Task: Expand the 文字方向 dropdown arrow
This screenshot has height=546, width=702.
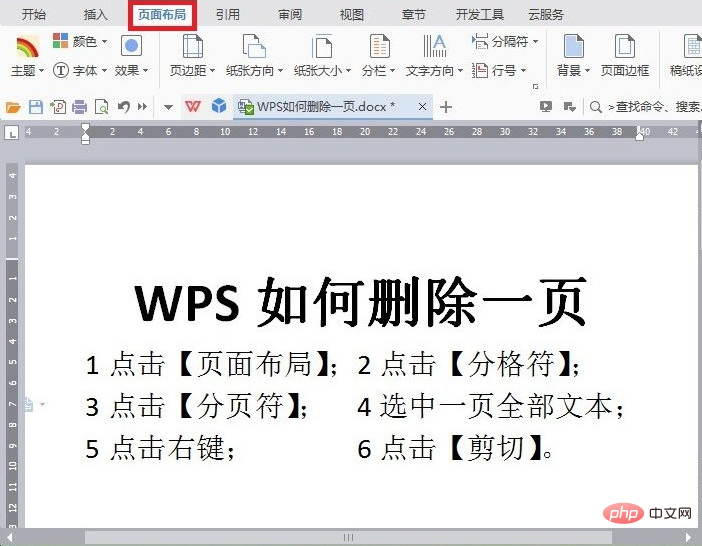Action: click(460, 71)
